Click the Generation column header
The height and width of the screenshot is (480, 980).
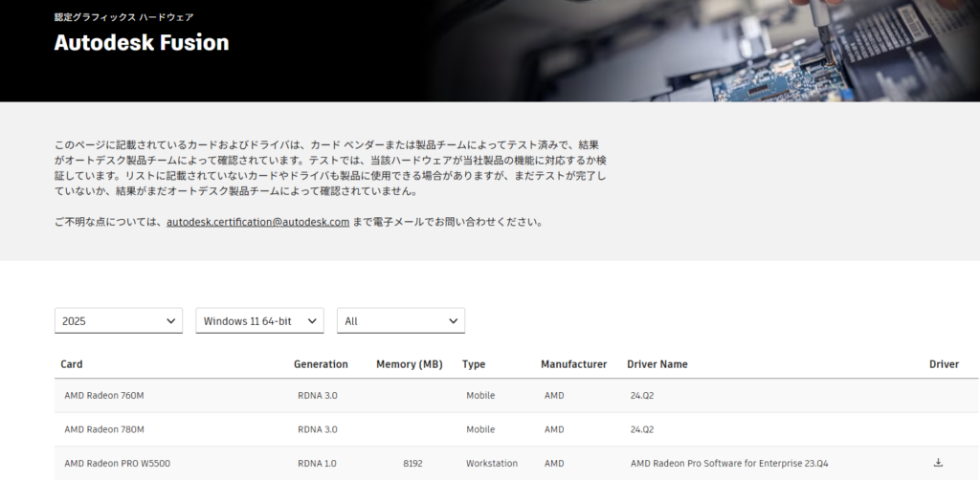(322, 364)
